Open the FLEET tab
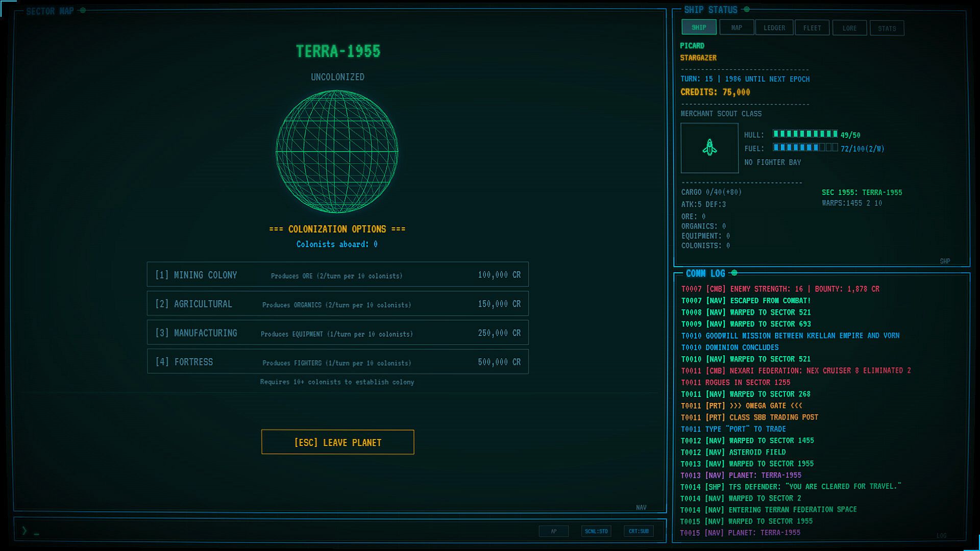The width and height of the screenshot is (980, 551). tap(812, 28)
